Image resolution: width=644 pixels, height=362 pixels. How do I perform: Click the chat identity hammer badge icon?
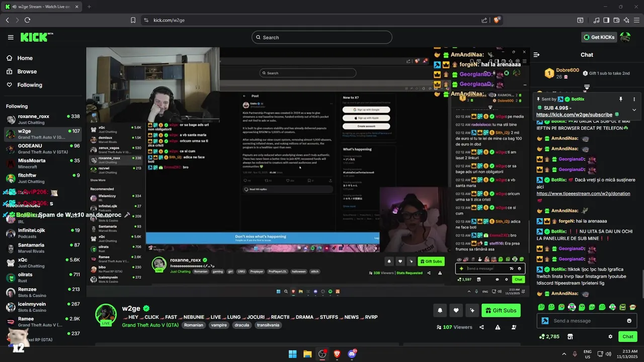[x=544, y=321]
